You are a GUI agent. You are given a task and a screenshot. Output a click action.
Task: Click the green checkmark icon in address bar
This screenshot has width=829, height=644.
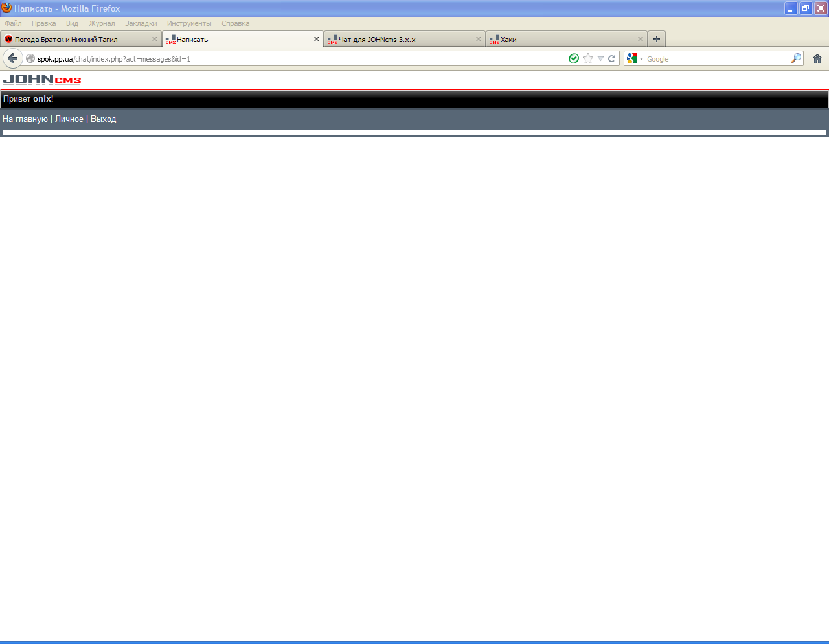[574, 58]
